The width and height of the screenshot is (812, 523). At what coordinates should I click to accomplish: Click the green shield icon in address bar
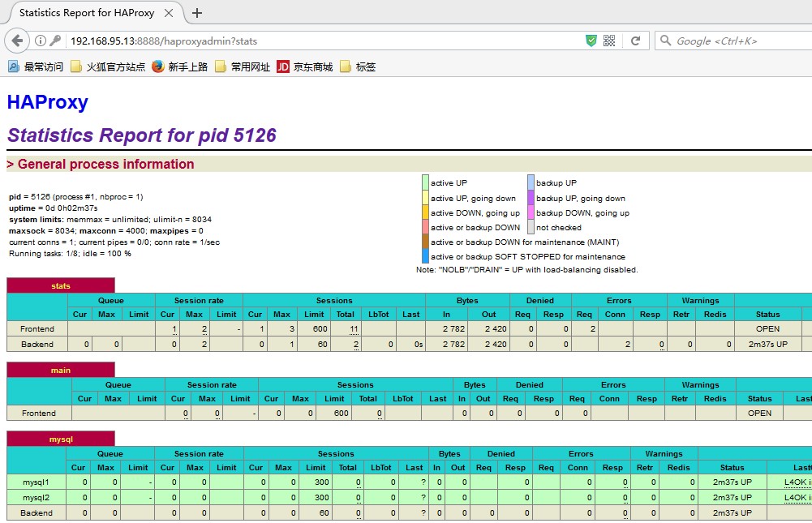591,41
